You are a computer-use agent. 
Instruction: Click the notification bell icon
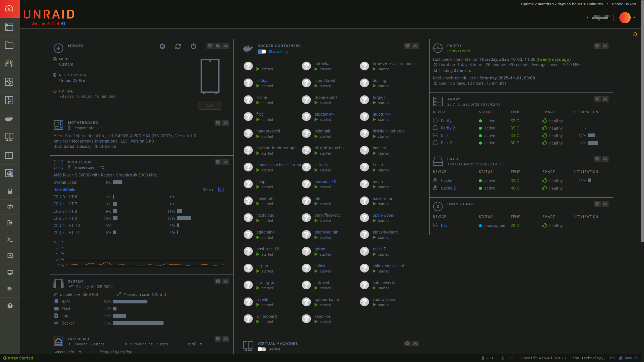coord(635,34)
